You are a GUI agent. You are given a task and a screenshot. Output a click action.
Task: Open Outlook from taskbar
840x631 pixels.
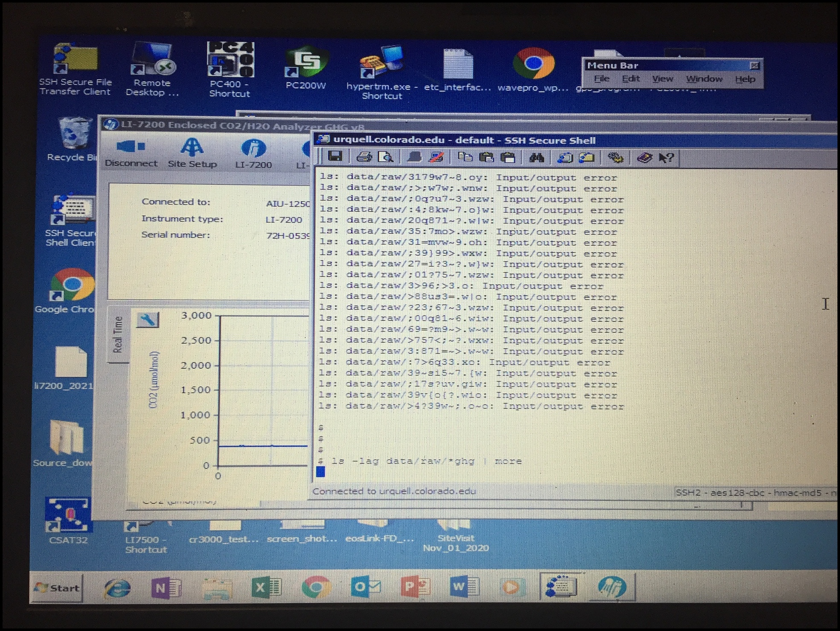click(x=365, y=587)
